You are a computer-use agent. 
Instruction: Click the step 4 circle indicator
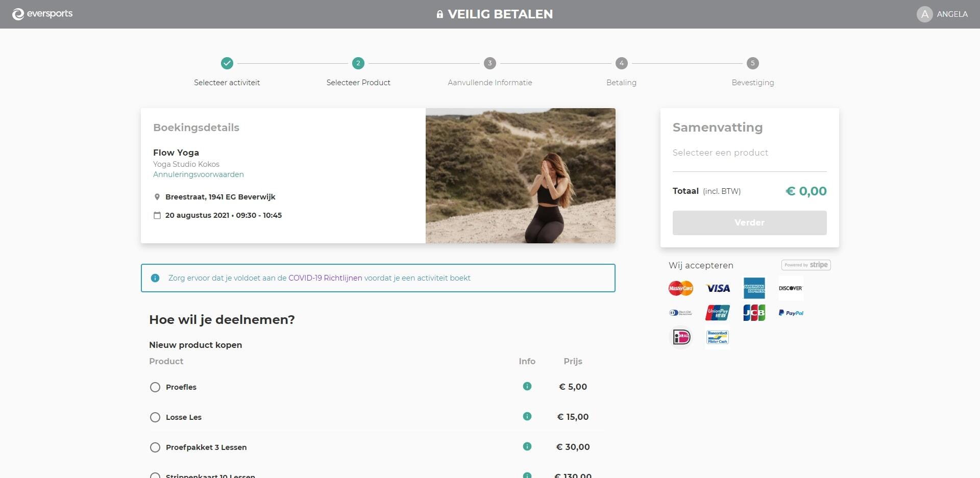point(621,63)
